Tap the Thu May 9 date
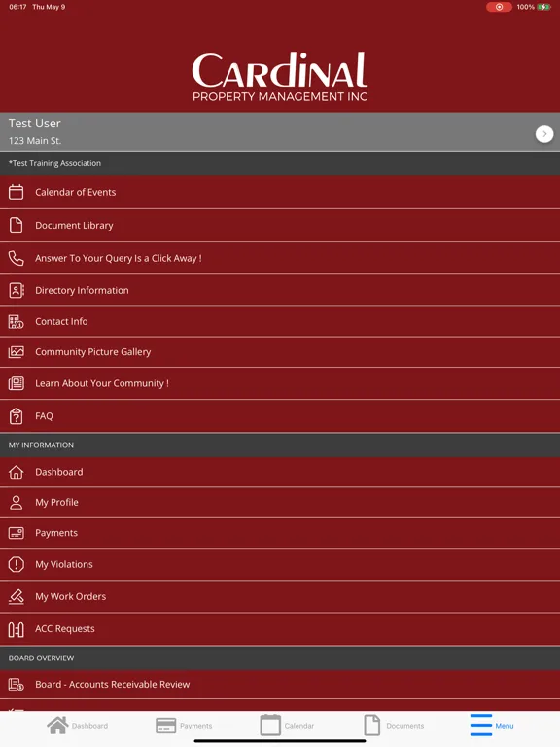Screen dimensions: 560x747 click(x=49, y=7)
